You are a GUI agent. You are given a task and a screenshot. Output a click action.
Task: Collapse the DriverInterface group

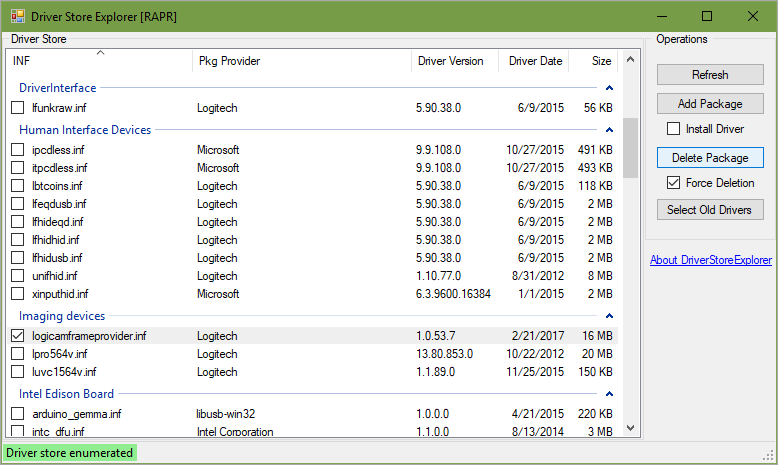(608, 88)
